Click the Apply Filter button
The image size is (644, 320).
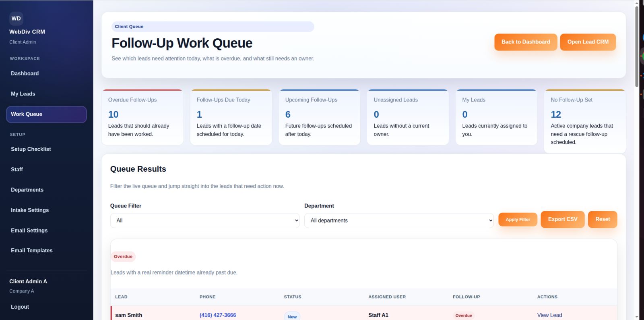(518, 220)
